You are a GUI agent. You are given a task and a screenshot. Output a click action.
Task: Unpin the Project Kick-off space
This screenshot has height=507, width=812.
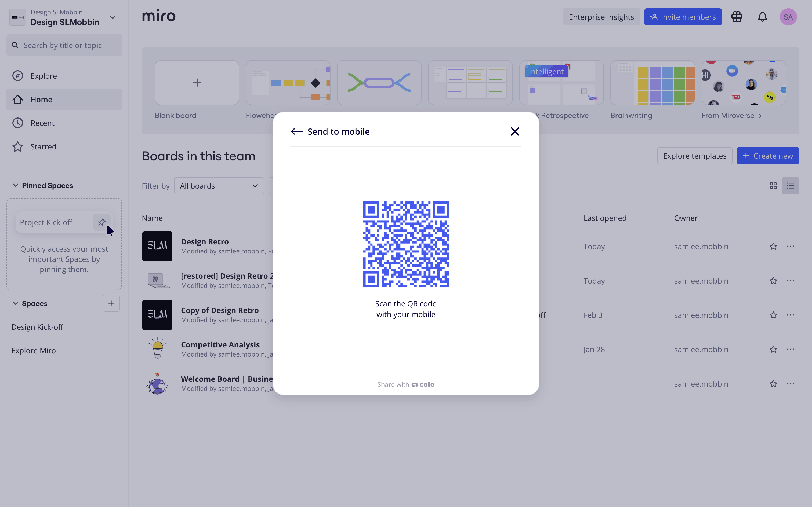click(x=102, y=222)
